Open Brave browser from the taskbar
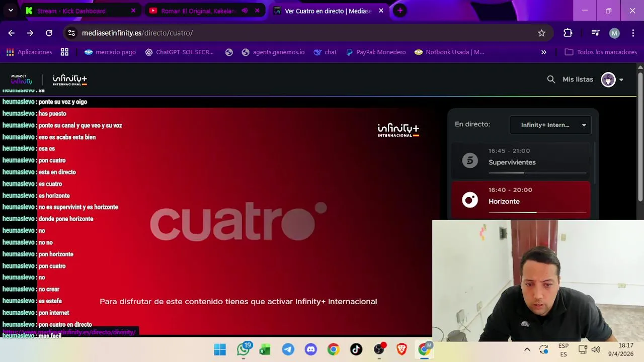 [401, 349]
